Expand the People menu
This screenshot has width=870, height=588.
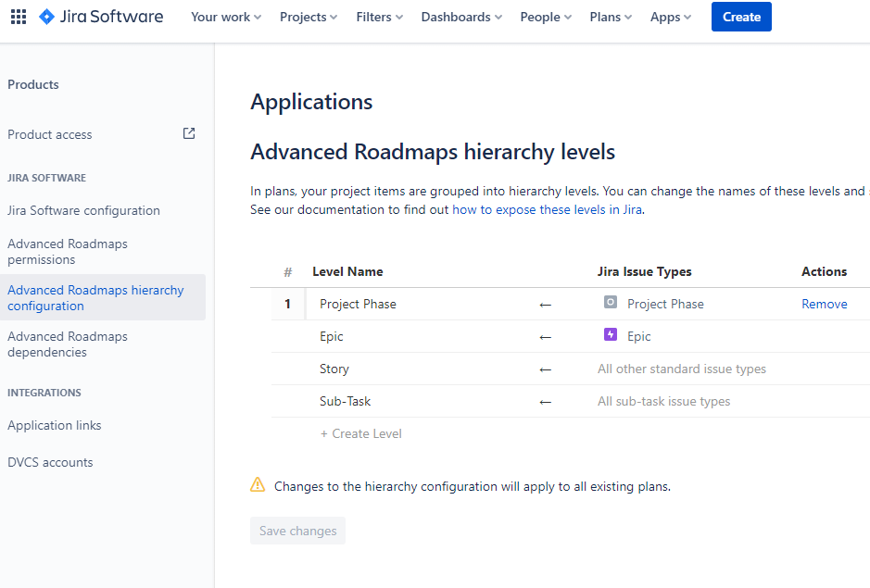(546, 18)
